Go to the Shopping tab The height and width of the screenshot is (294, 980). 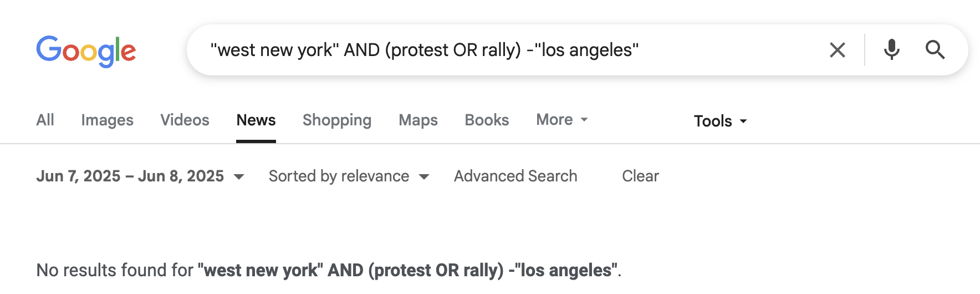[337, 120]
